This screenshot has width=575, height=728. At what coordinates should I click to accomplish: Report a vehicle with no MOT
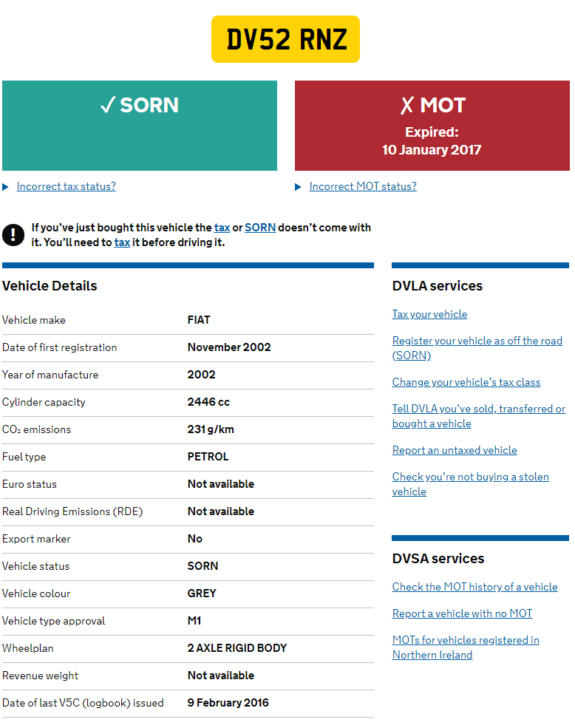tap(462, 613)
